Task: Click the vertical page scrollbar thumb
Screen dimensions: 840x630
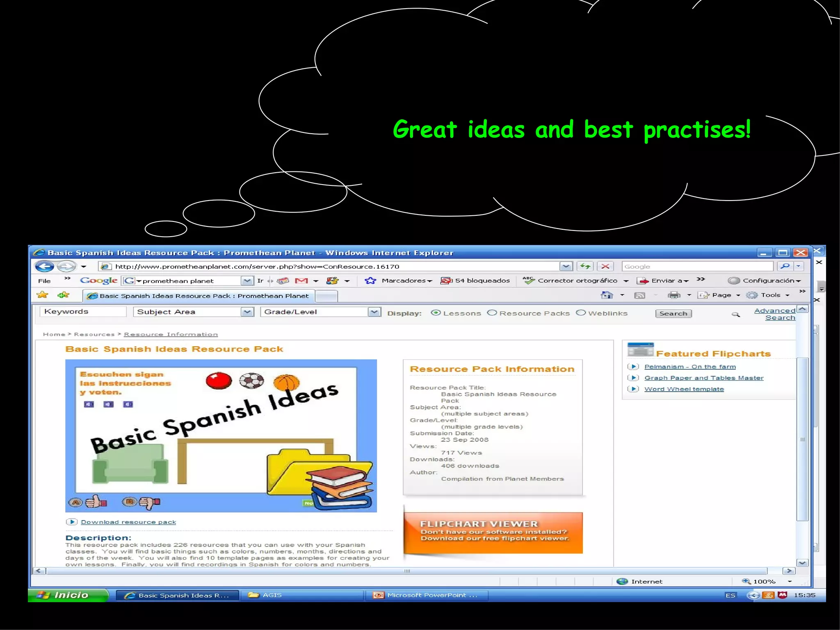Action: [802, 439]
